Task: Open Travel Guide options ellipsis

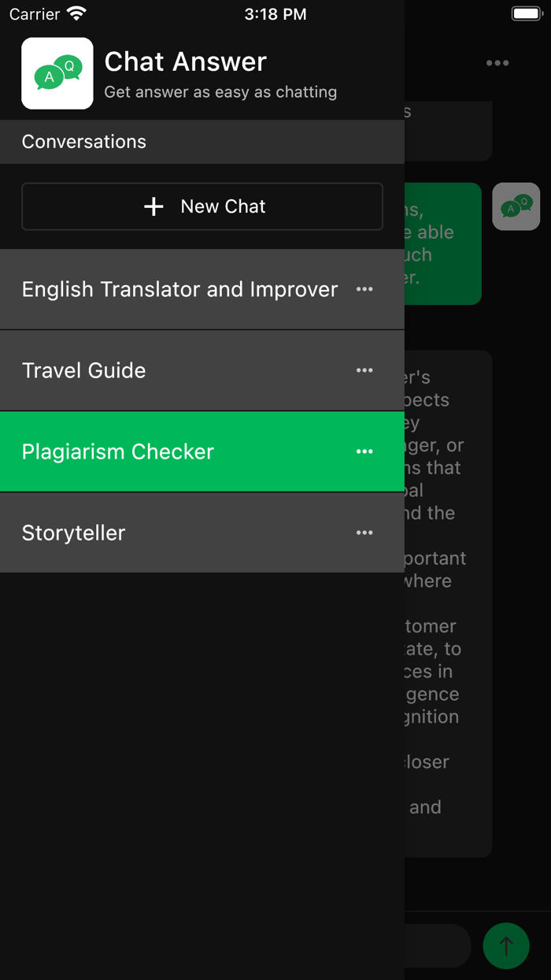Action: click(x=364, y=370)
